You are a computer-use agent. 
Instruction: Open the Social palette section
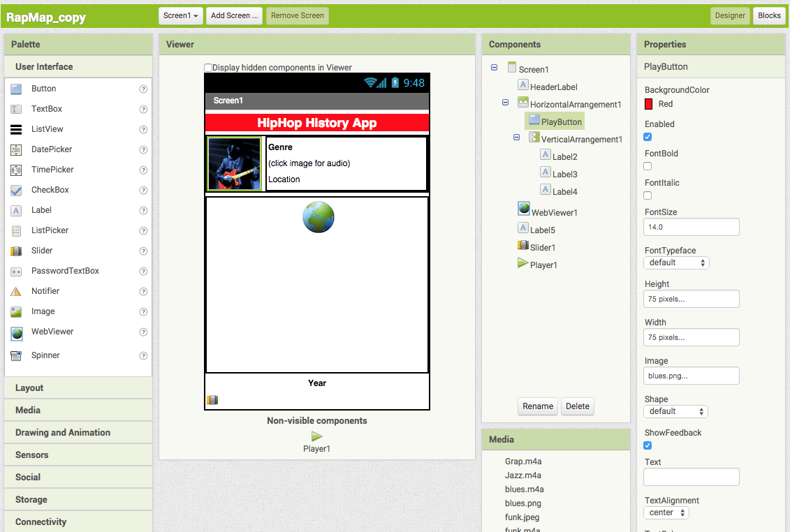(x=78, y=477)
